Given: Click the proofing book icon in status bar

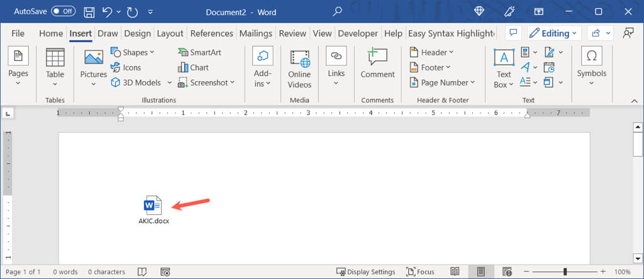Looking at the screenshot, I should tap(142, 271).
